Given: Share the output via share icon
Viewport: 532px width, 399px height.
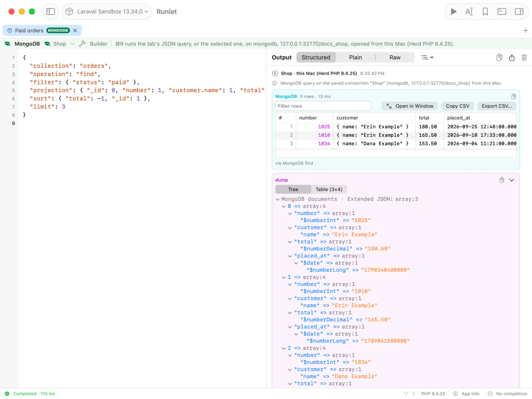Looking at the screenshot, I should pyautogui.click(x=512, y=57).
